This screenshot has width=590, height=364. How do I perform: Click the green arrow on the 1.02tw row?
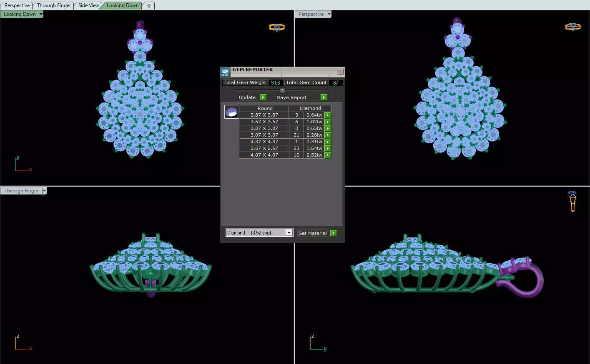click(x=328, y=122)
